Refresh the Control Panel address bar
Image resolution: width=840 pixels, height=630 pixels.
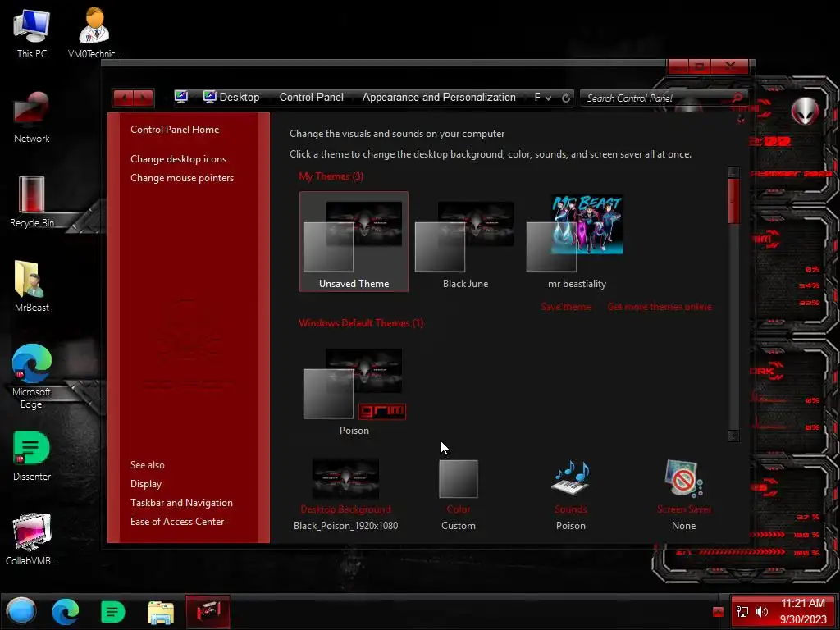(566, 98)
